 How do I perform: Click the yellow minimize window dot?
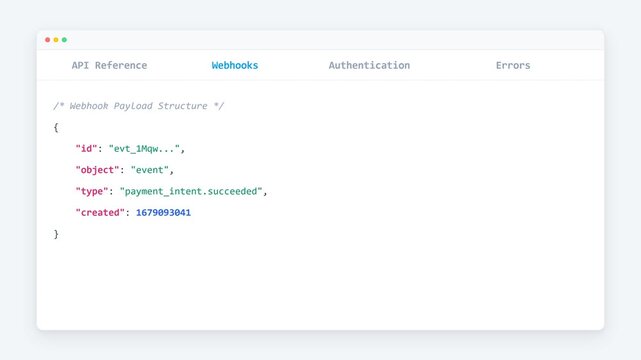[x=56, y=40]
